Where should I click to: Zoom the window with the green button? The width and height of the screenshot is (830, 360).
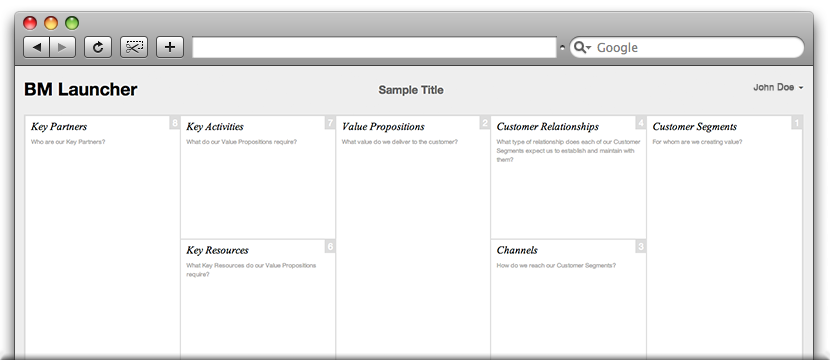71,23
